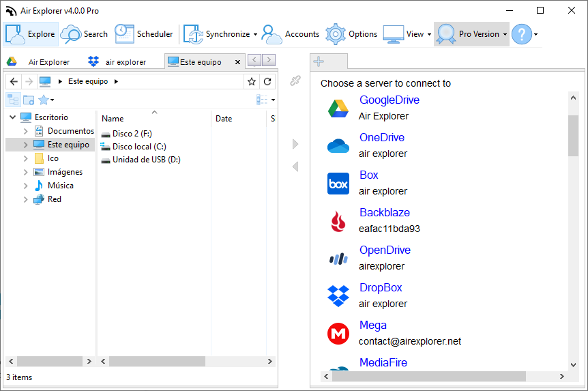This screenshot has height=391, width=588.
Task: Go forward in the left pane
Action: tap(29, 81)
